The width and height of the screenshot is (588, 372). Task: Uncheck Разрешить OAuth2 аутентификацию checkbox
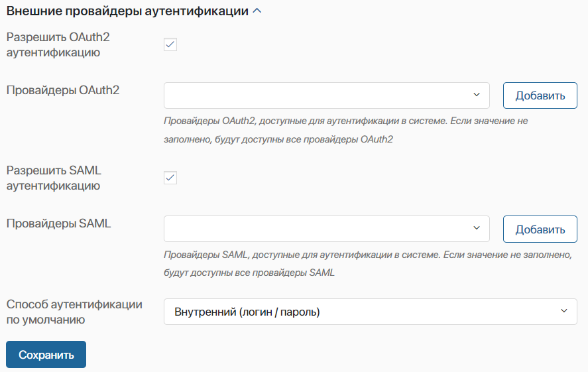pyautogui.click(x=170, y=44)
